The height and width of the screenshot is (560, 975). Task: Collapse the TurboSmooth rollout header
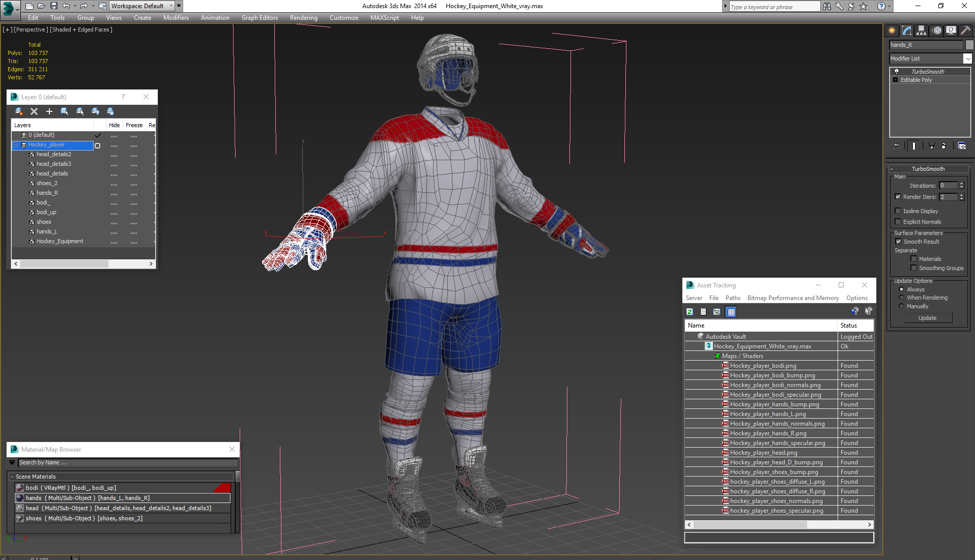click(928, 169)
